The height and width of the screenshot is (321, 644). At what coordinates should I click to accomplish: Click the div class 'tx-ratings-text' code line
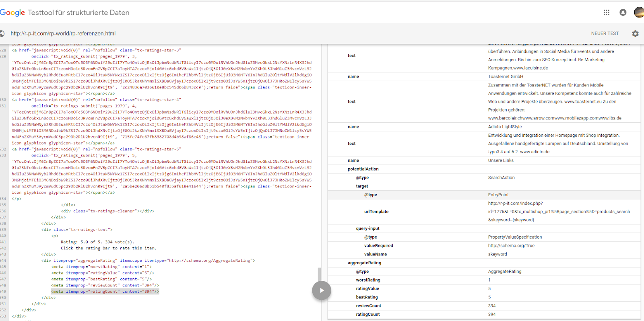click(x=77, y=230)
